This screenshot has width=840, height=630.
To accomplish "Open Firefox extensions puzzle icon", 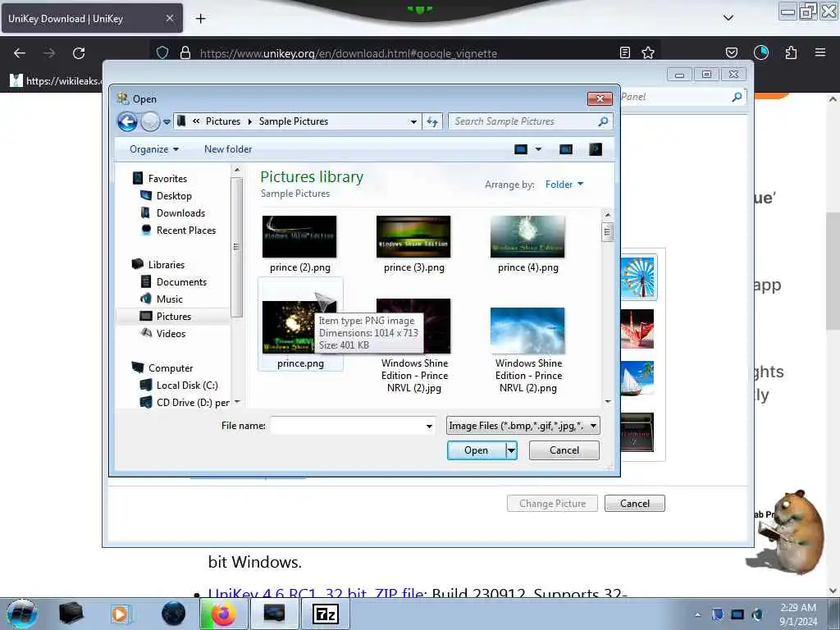I will [791, 52].
